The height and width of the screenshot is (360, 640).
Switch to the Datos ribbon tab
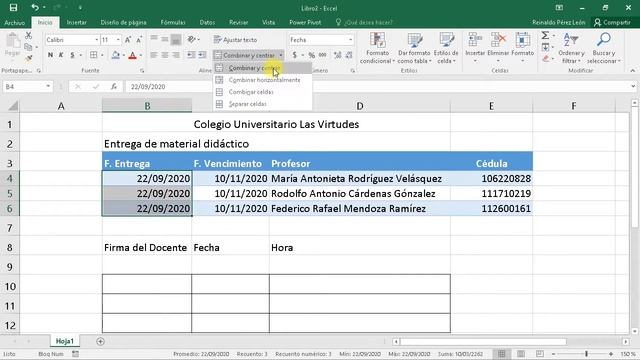pos(207,22)
